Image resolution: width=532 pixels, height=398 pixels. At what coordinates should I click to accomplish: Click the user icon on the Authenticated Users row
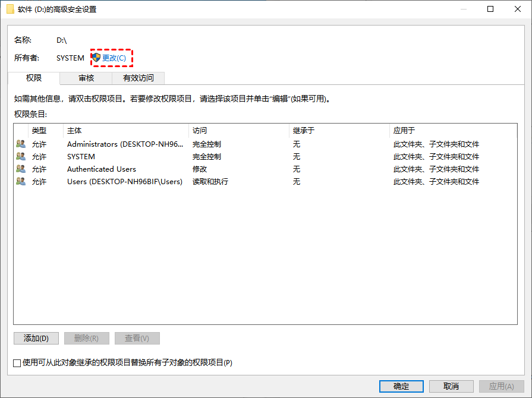coord(20,169)
